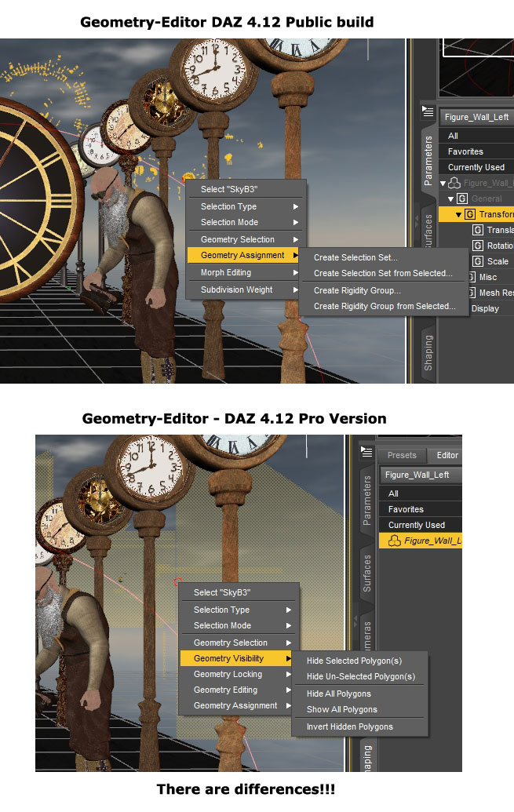This screenshot has width=514, height=812.
Task: Open Parameters side tab in Public build screenshot
Action: coord(428,161)
